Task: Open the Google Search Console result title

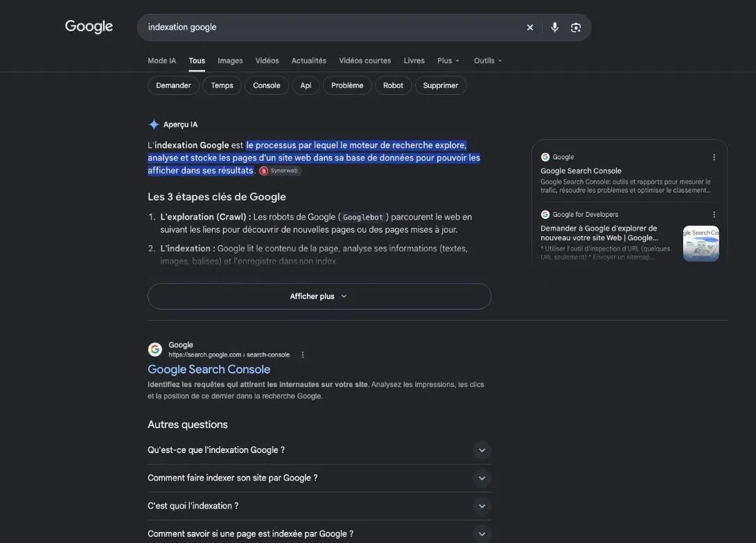Action: 209,370
